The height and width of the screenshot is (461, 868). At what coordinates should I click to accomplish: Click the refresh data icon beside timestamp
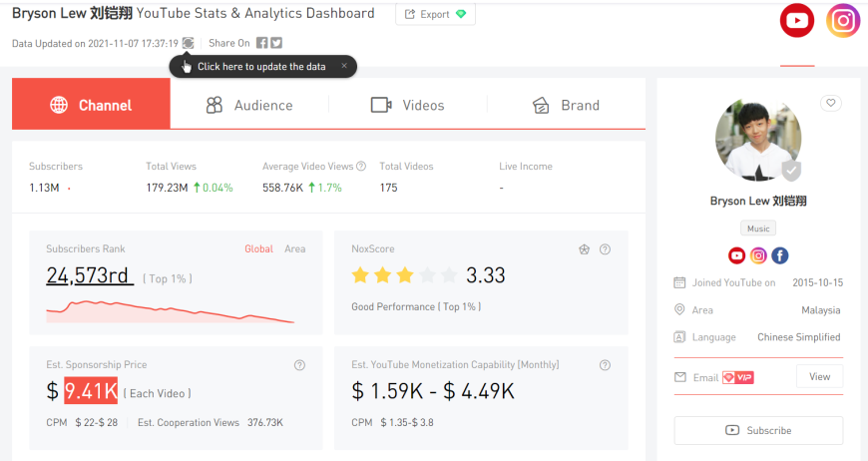coord(188,43)
